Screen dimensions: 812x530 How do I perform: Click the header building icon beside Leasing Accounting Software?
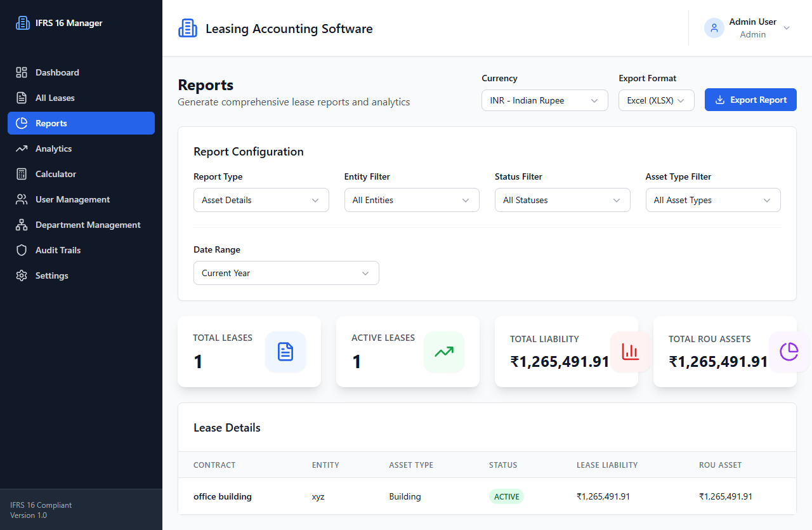188,28
